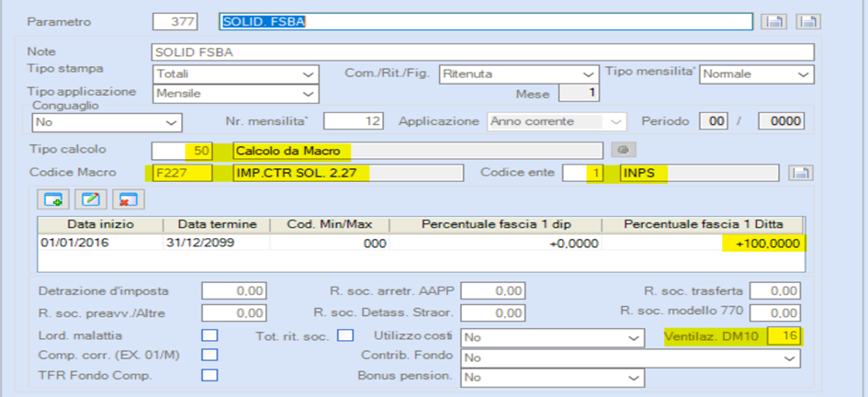Click the Detrazione d'imposta amount field
This screenshot has width=868, height=397.
234,290
